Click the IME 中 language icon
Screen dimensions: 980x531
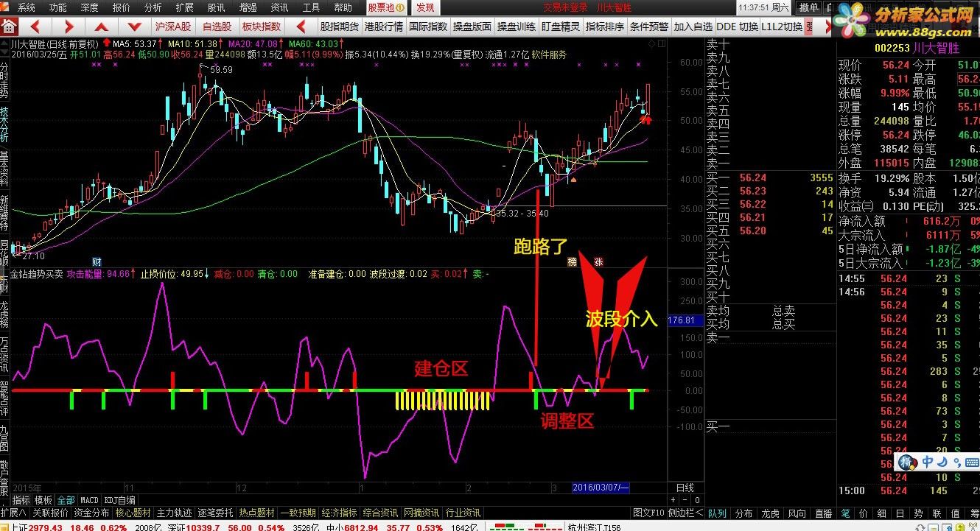928,462
